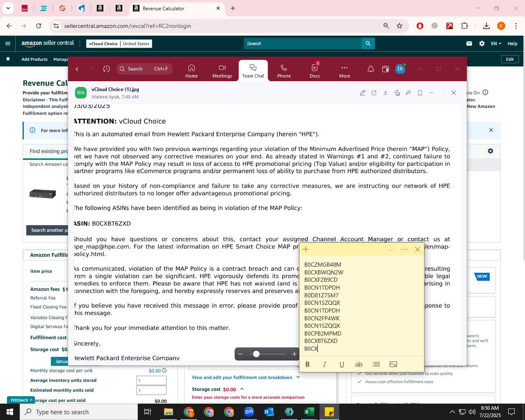The height and width of the screenshot is (420, 525).
Task: Click the pencil edit icon for image
Action: [363, 93]
